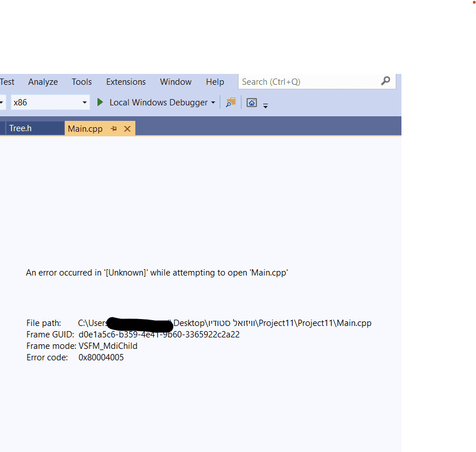
Task: Open the toolbar overflow options arrow
Action: 266,105
